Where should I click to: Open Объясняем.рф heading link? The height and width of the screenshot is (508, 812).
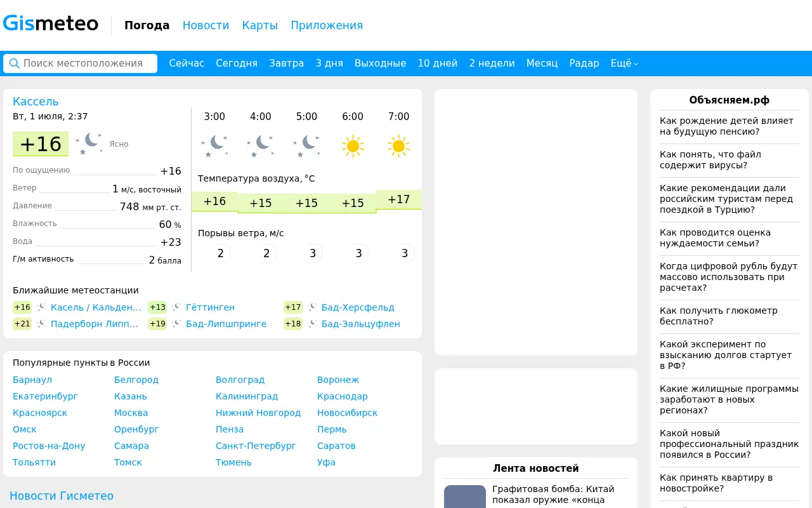[x=730, y=100]
